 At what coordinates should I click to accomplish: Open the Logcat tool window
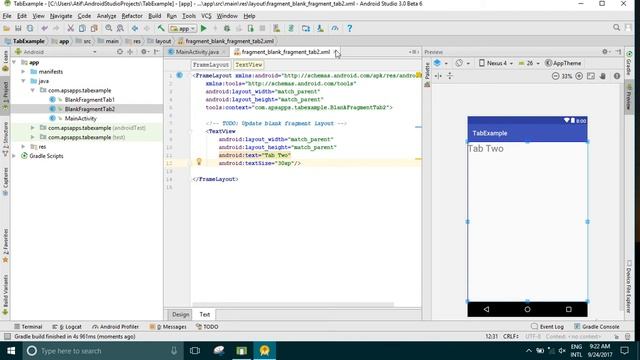point(67,327)
